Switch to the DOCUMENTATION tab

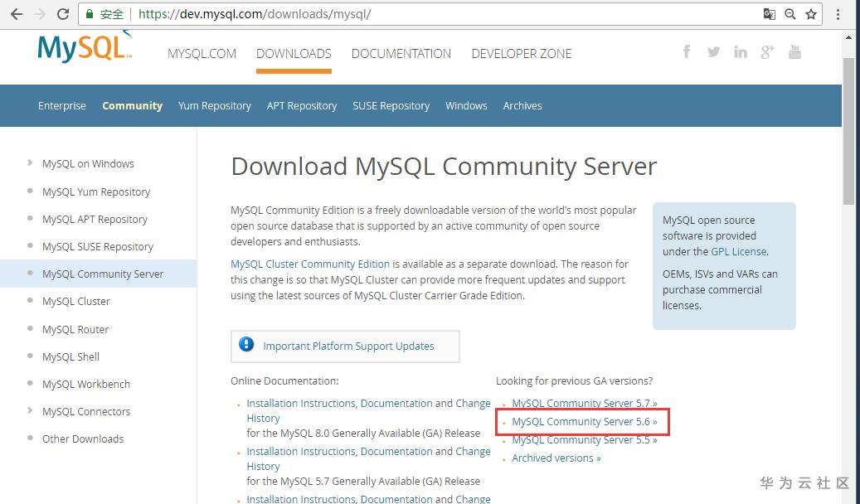(401, 53)
